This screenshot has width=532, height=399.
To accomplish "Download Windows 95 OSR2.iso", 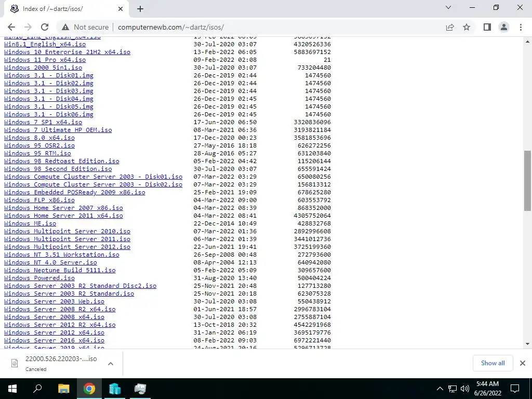I will (39, 145).
